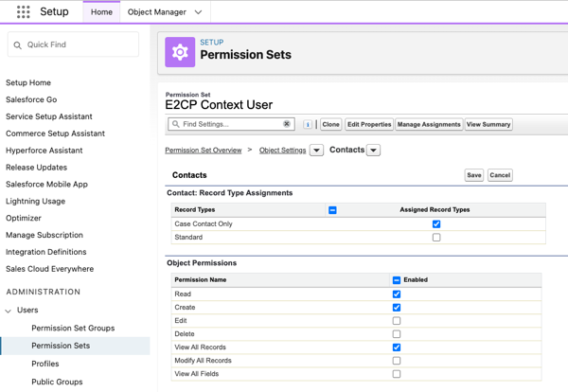Open Lightning Usage
Screen dimensions: 568x392
[x=36, y=201]
